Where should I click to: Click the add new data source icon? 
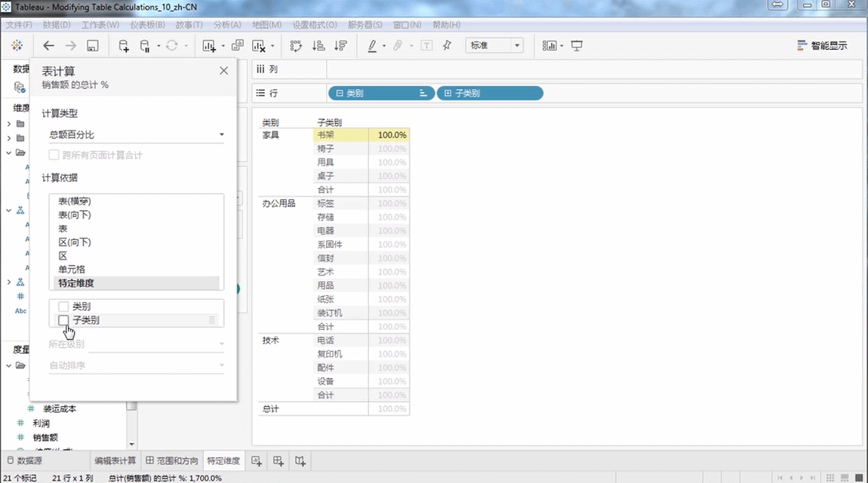(124, 46)
